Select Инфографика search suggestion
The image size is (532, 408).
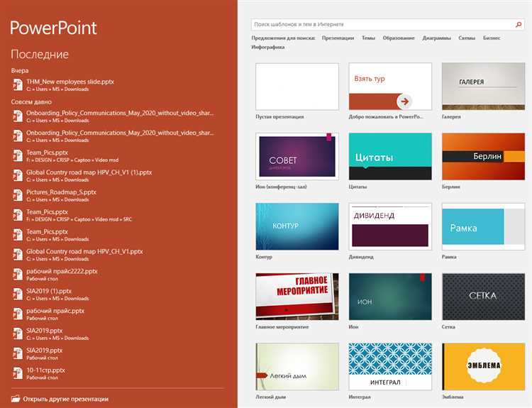click(268, 47)
